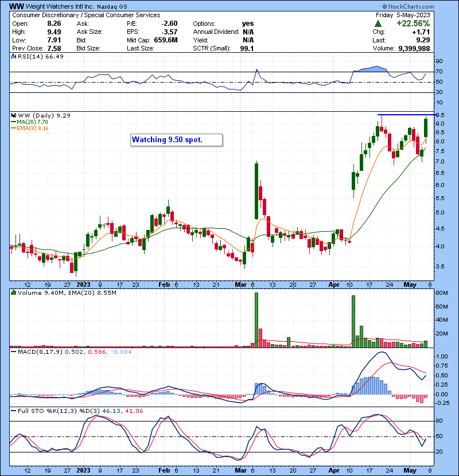Click the candlestick icon beside WW (Daily)
Viewport: 459px width, 476px height.
pyautogui.click(x=14, y=115)
